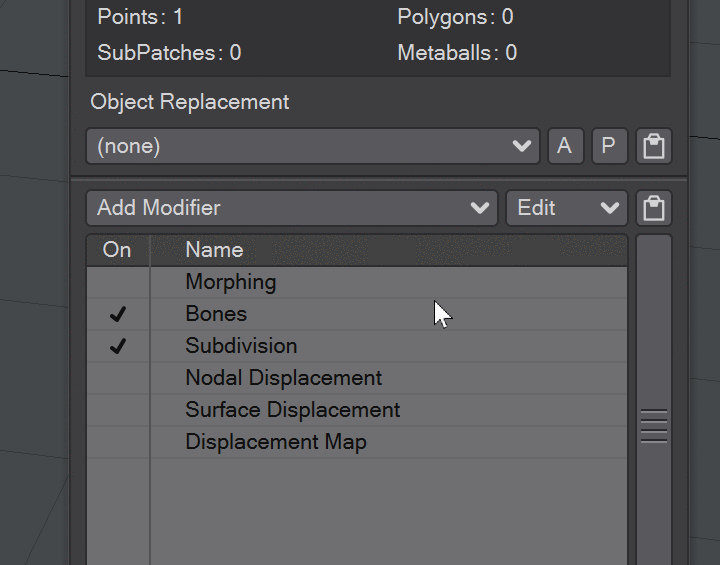Enable the Morphing modifier in the On column
This screenshot has height=565, width=720.
coord(118,282)
